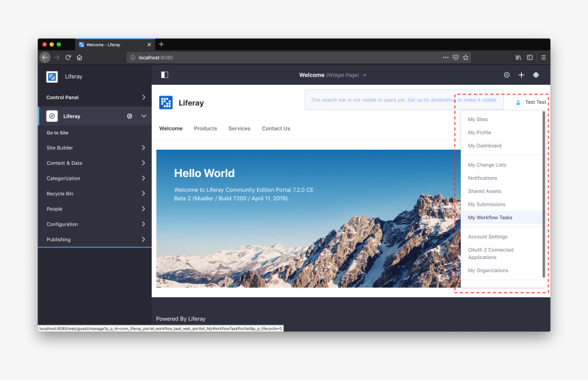Screen dimensions: 588x380
Task: Add widget with the plus icon
Action: pos(521,75)
